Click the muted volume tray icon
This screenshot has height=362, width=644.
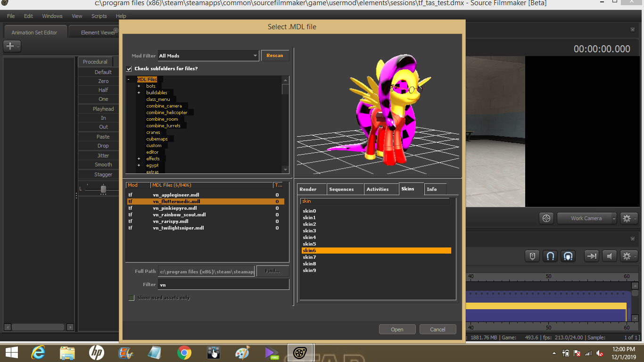pos(600,353)
